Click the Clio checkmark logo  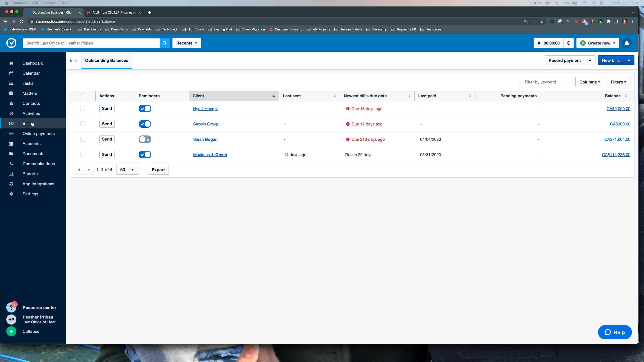click(x=11, y=43)
